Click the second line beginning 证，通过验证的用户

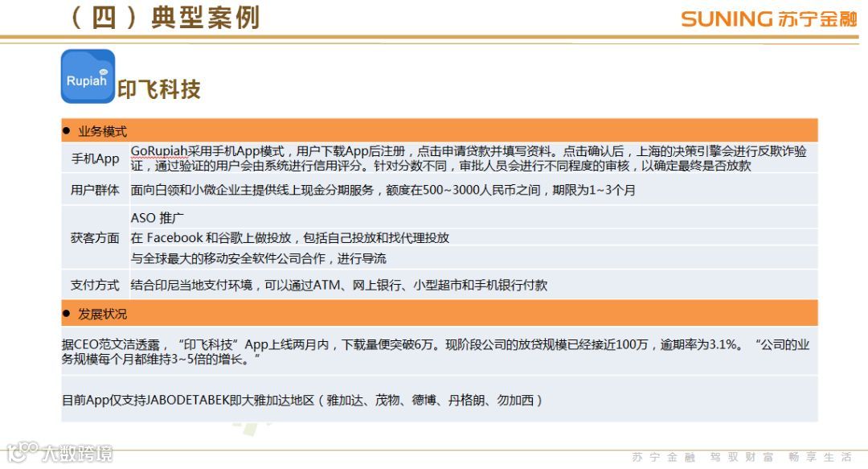click(x=440, y=166)
